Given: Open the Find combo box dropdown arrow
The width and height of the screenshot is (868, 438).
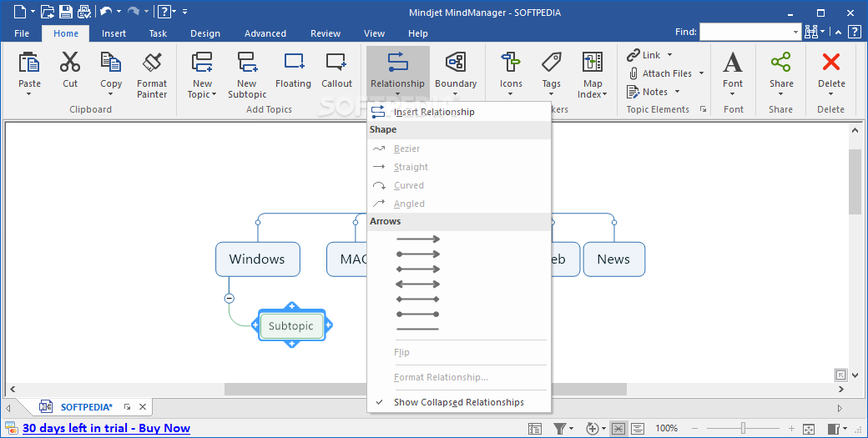Looking at the screenshot, I should pos(796,32).
